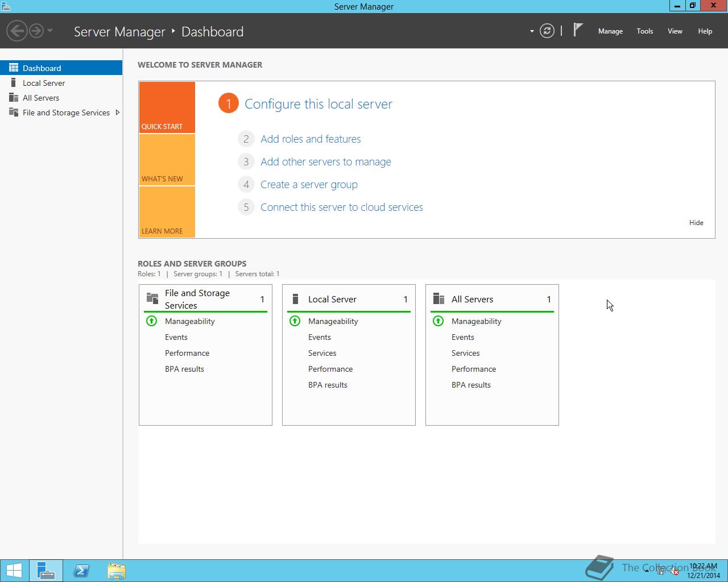Click All Servers tile icon
728x582 pixels.
click(439, 299)
